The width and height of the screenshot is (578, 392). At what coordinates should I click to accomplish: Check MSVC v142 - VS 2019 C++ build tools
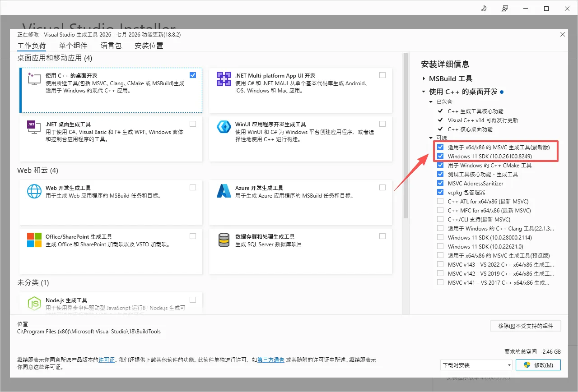click(x=440, y=273)
